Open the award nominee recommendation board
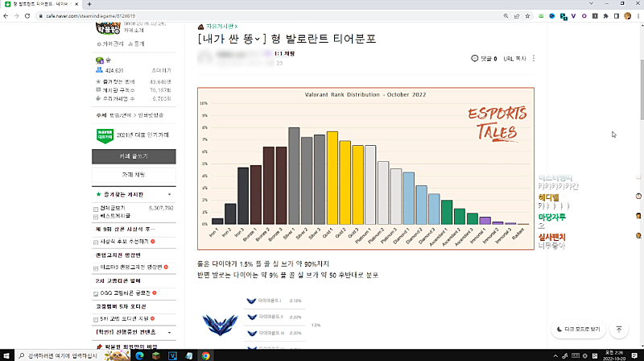Image resolution: width=644 pixels, height=361 pixels. click(x=125, y=242)
